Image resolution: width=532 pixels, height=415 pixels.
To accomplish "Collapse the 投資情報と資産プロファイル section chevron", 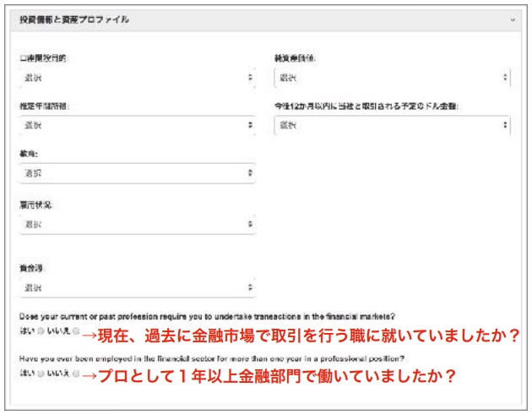I will click(513, 20).
